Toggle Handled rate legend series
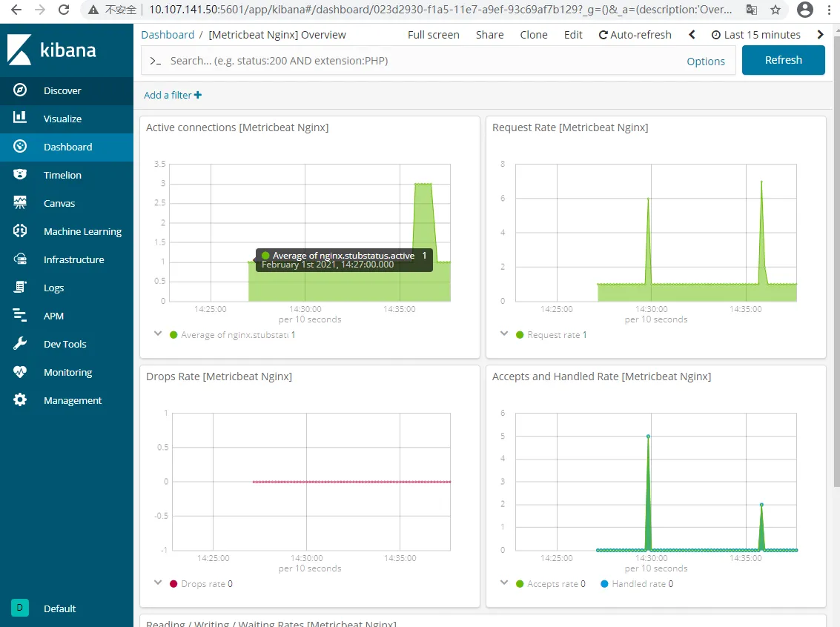 (637, 584)
